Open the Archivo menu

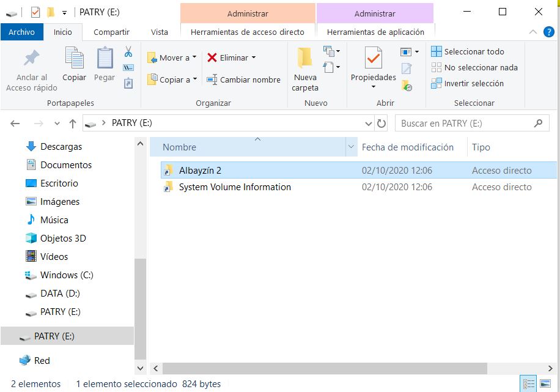(21, 32)
